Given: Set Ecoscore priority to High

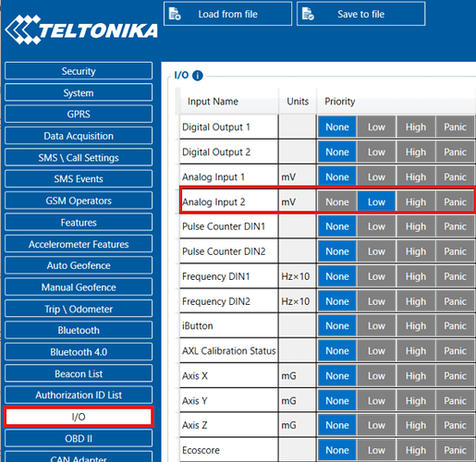Looking at the screenshot, I should (416, 450).
